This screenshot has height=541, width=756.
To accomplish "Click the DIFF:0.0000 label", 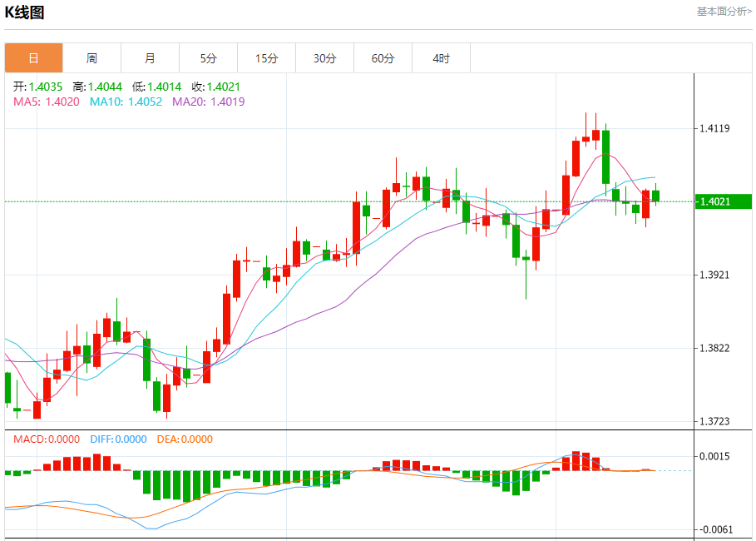I will tap(118, 439).
